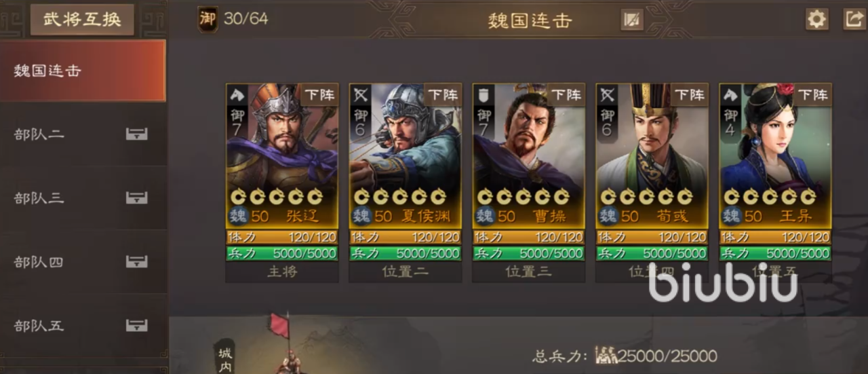Image resolution: width=868 pixels, height=374 pixels.
Task: Remove 曹操 with the 下阵 button
Action: tap(566, 95)
